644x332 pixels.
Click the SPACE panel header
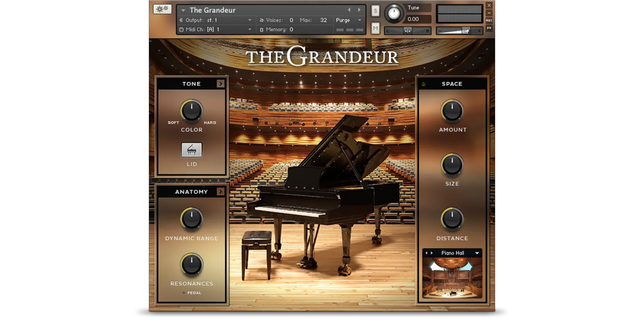[x=452, y=84]
